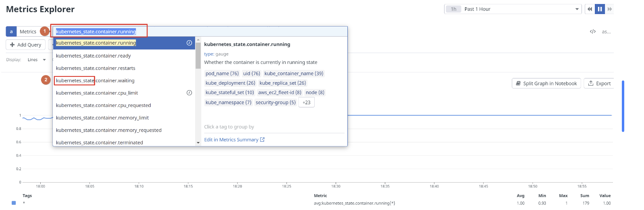Click the 'as...' alias text
644x210 pixels.
click(606, 32)
